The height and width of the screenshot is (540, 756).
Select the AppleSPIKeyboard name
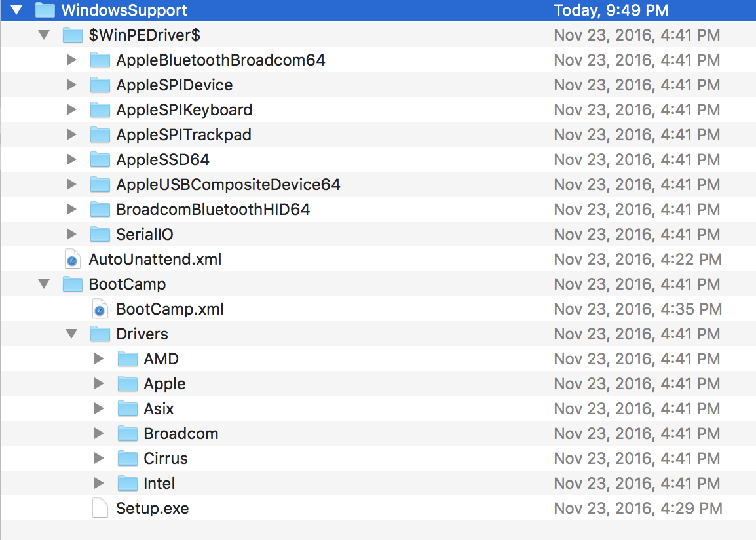[x=184, y=109]
